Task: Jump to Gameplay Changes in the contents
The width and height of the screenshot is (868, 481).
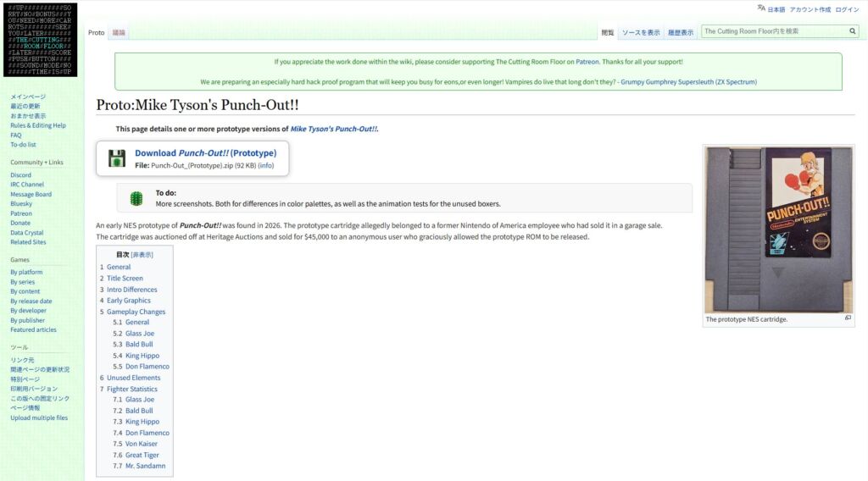Action: tap(136, 312)
